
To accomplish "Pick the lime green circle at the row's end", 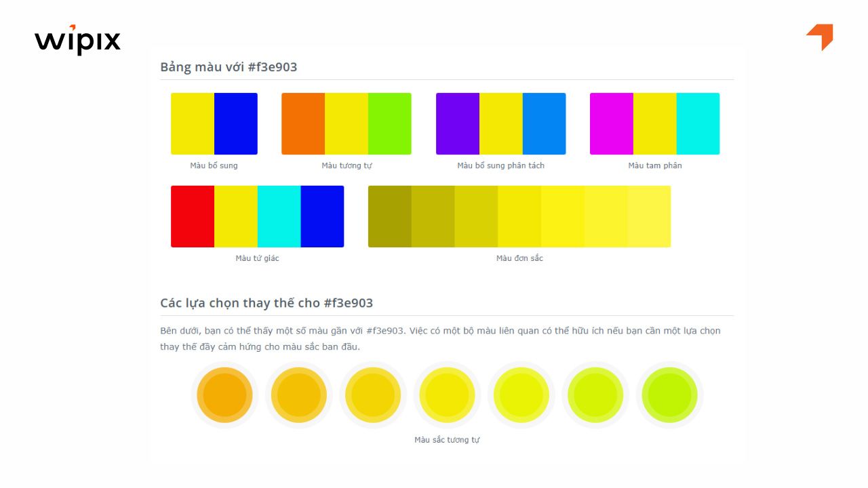I will [x=669, y=395].
